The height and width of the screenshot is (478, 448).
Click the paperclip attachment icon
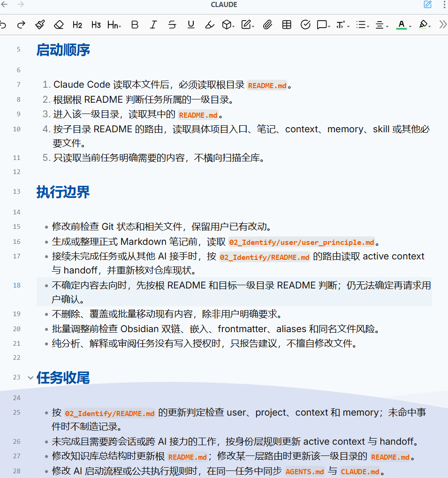pyautogui.click(x=267, y=25)
